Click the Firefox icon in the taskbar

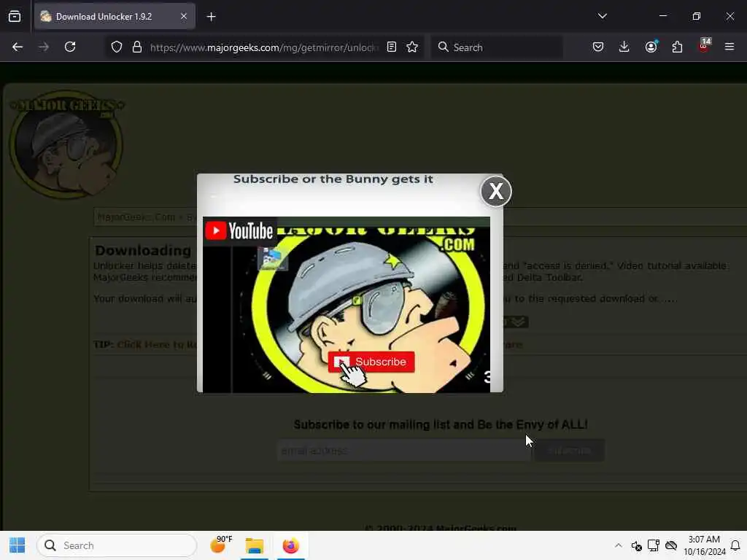coord(290,545)
